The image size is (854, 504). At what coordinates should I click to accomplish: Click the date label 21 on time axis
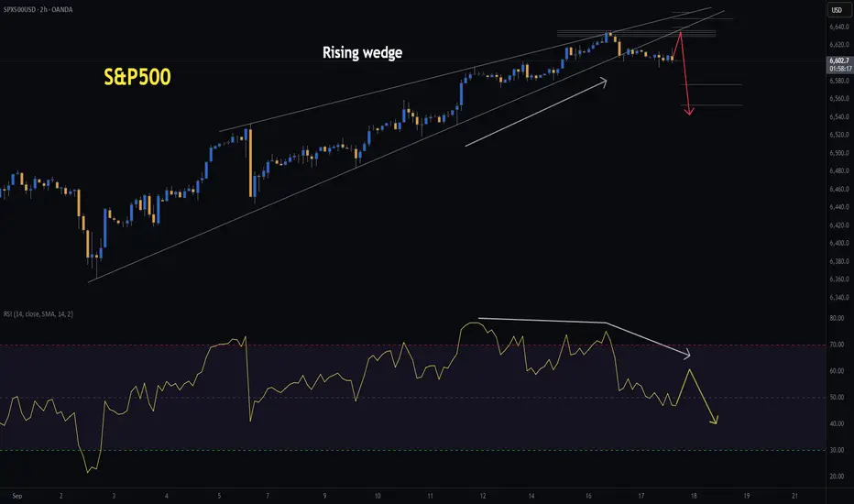coord(794,496)
